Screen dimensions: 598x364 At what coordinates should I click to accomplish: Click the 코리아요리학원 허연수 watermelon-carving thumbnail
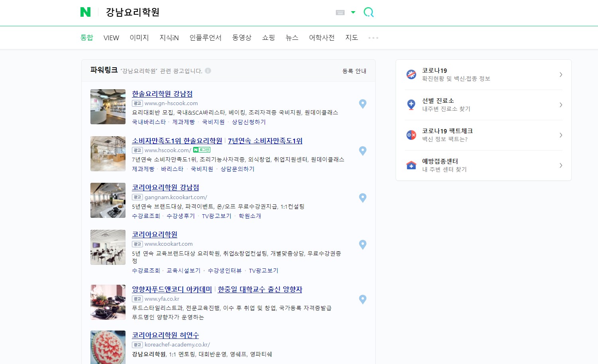(108, 347)
